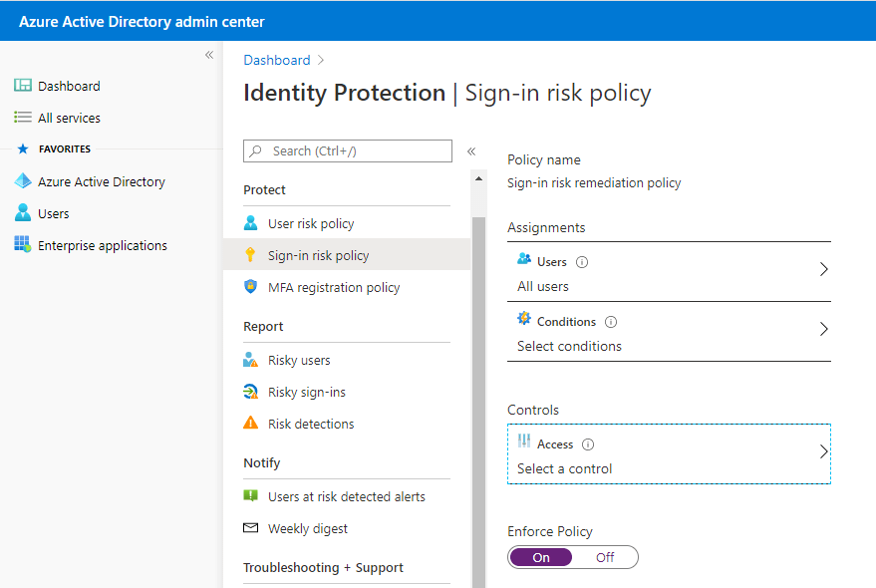Expand the Conditions chevron arrow
The height and width of the screenshot is (588, 876).
click(x=823, y=329)
